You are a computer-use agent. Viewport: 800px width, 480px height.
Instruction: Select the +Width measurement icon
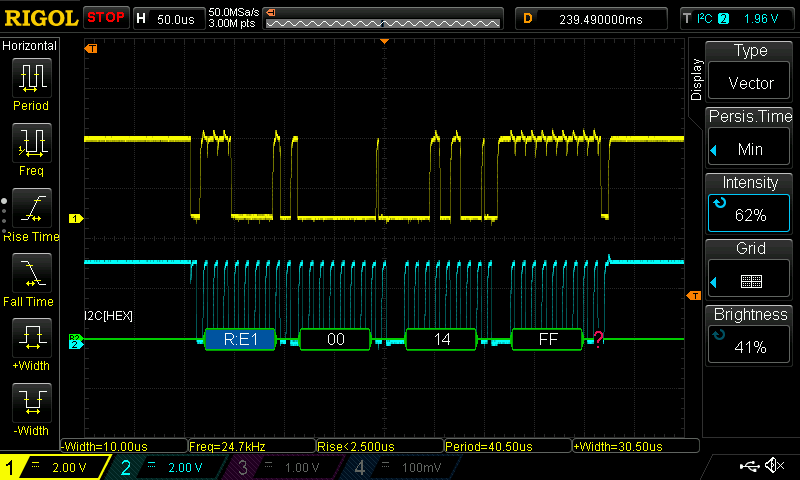pos(32,338)
